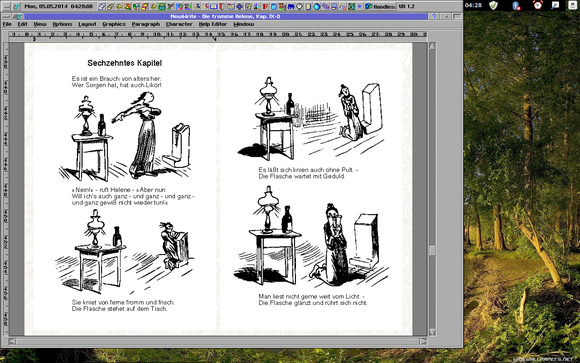Open the system menu button at top-left

click(x=6, y=6)
